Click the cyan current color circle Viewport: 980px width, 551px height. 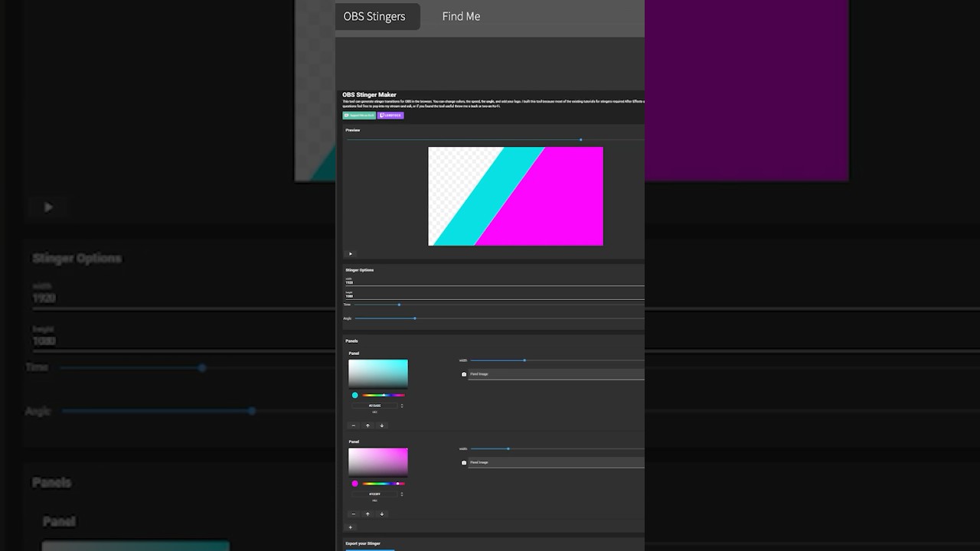click(355, 396)
